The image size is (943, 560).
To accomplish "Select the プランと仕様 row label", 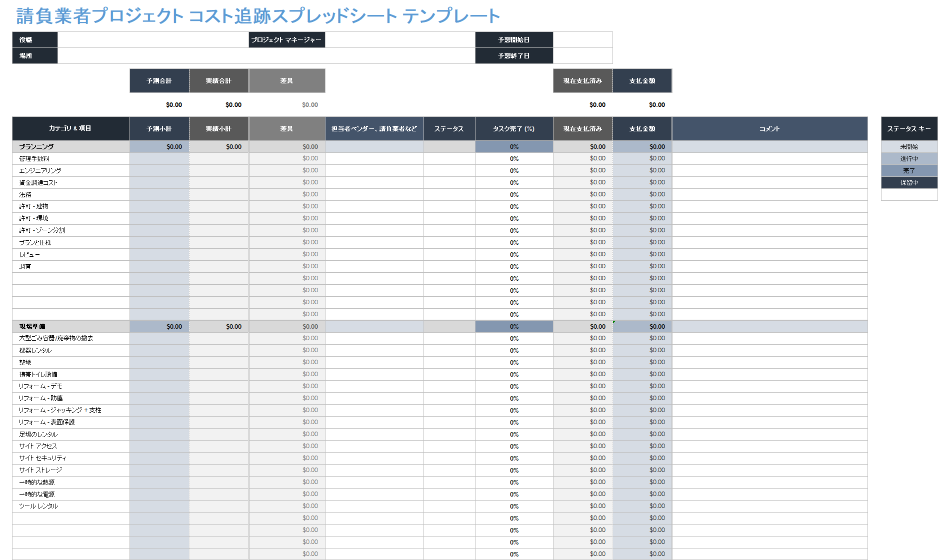I will coord(35,243).
